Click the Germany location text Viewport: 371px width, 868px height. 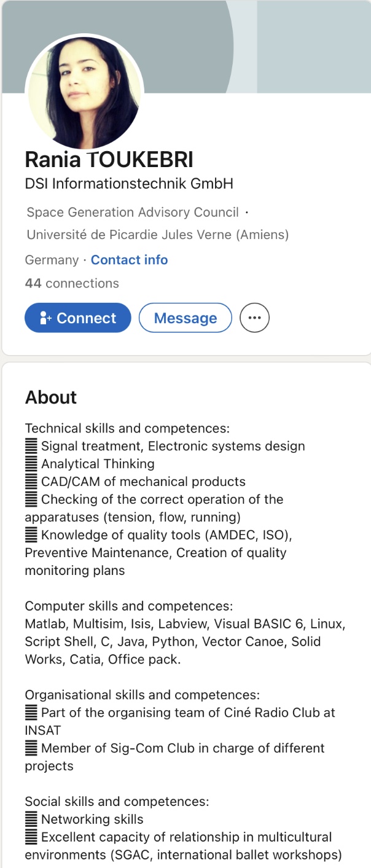pos(52,260)
